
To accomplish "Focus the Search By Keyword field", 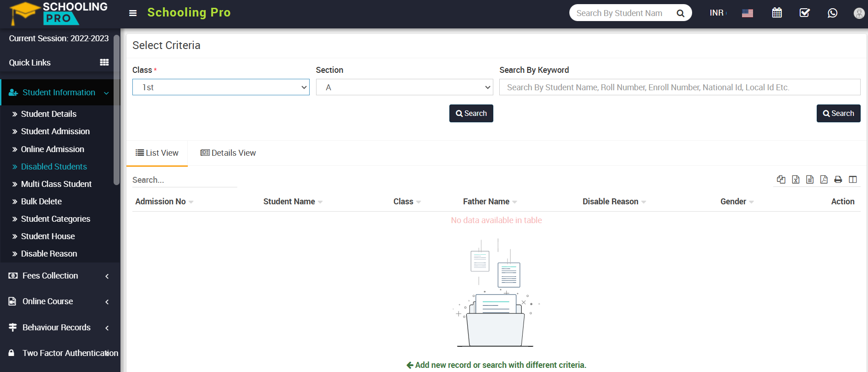I will (x=680, y=87).
